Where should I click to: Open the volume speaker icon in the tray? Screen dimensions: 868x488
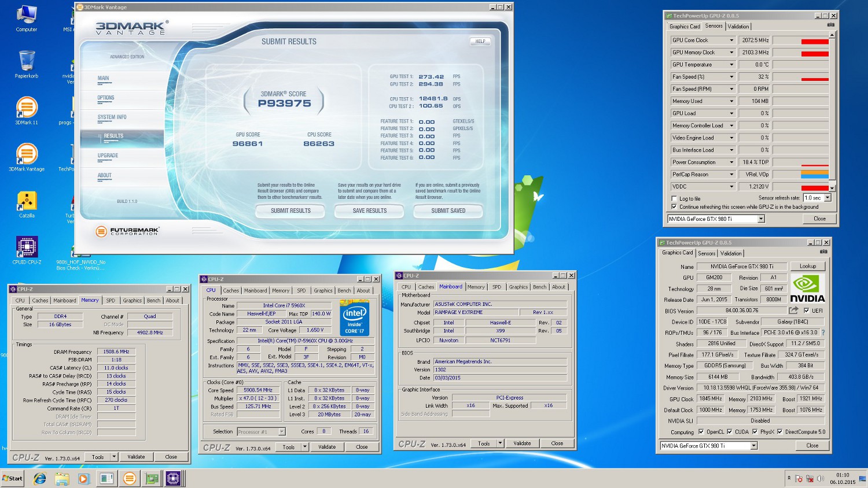click(820, 478)
